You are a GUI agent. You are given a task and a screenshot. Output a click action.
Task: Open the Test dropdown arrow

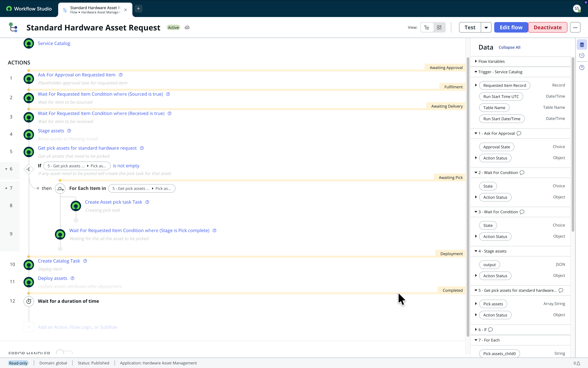click(x=486, y=27)
